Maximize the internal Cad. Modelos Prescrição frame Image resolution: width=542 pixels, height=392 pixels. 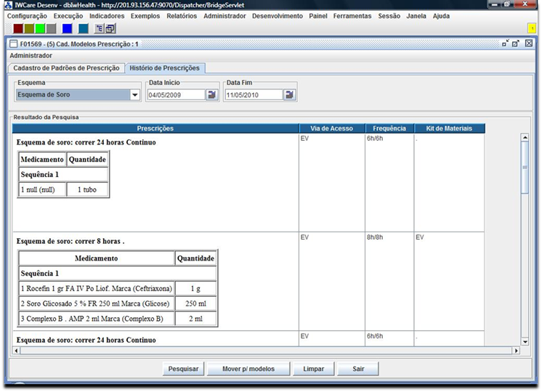coord(516,44)
